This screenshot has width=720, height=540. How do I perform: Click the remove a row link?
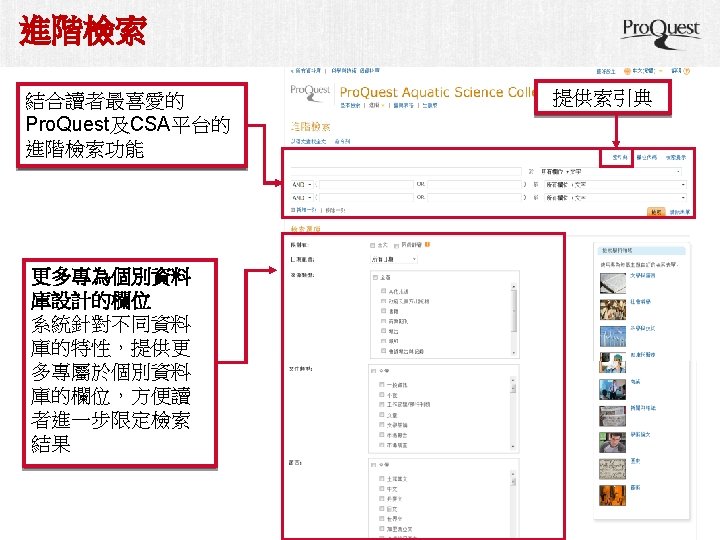point(335,210)
